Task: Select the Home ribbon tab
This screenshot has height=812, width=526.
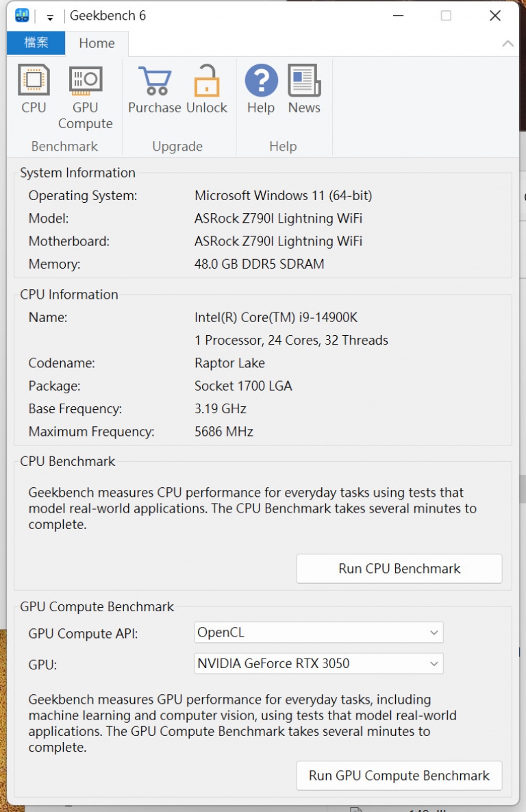Action: [x=97, y=43]
